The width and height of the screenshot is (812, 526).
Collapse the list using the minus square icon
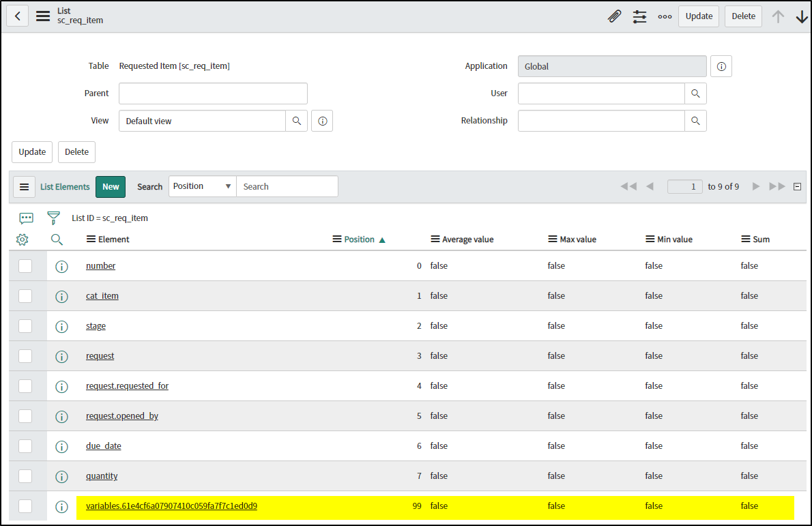(797, 186)
